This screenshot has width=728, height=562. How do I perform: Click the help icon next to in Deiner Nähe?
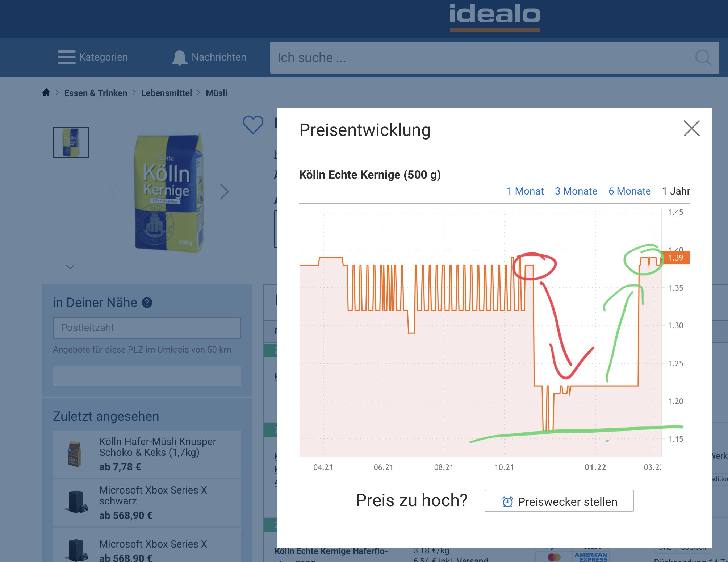click(147, 303)
